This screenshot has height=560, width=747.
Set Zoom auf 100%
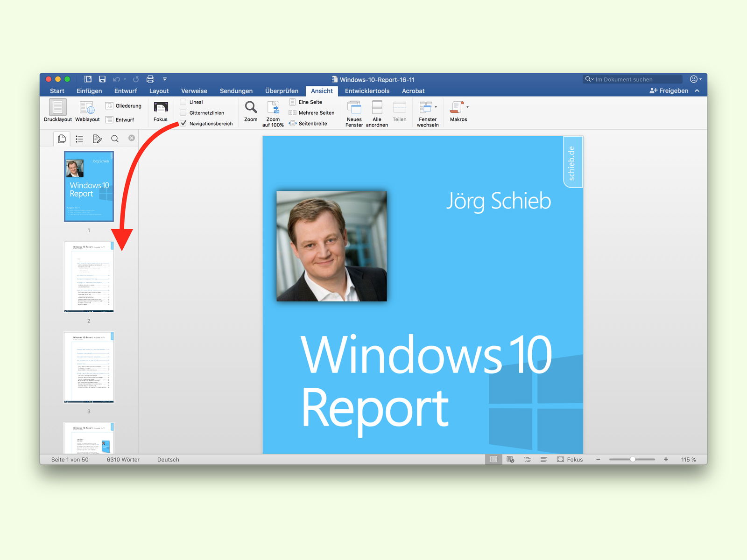273,114
